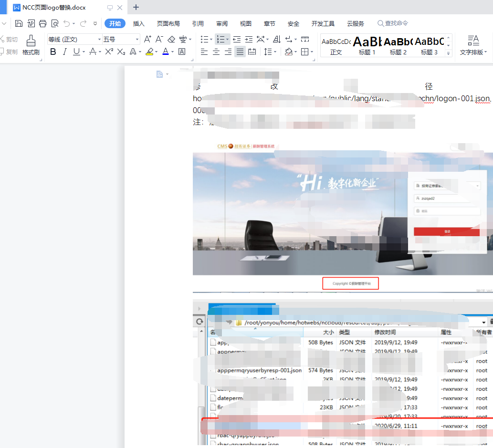Click the distributed alignment icon
This screenshot has width=493, height=448.
point(252,52)
